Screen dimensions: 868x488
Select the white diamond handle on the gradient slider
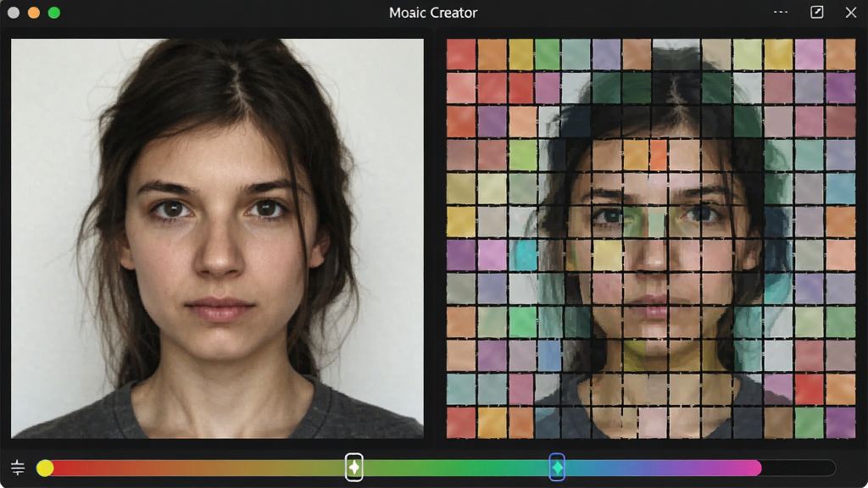(354, 468)
